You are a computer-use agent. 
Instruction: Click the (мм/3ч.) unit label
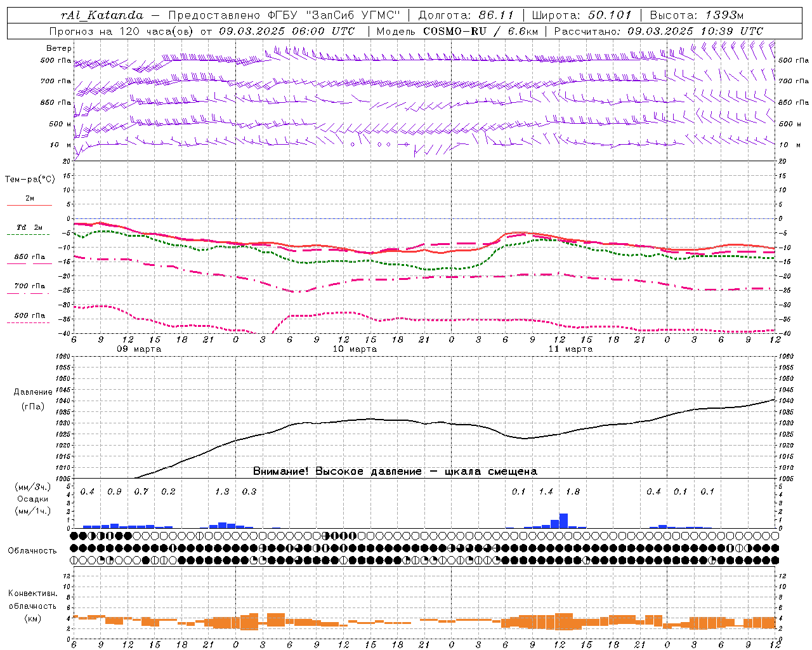[32, 487]
